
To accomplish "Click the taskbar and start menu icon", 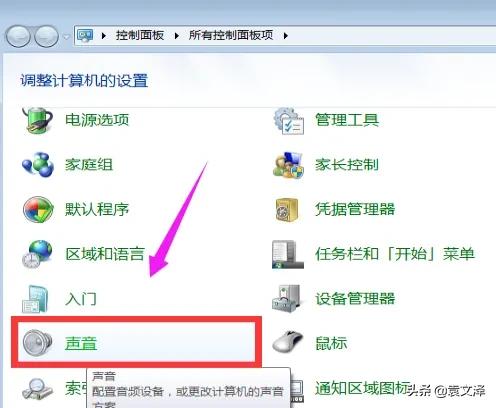I will [288, 254].
